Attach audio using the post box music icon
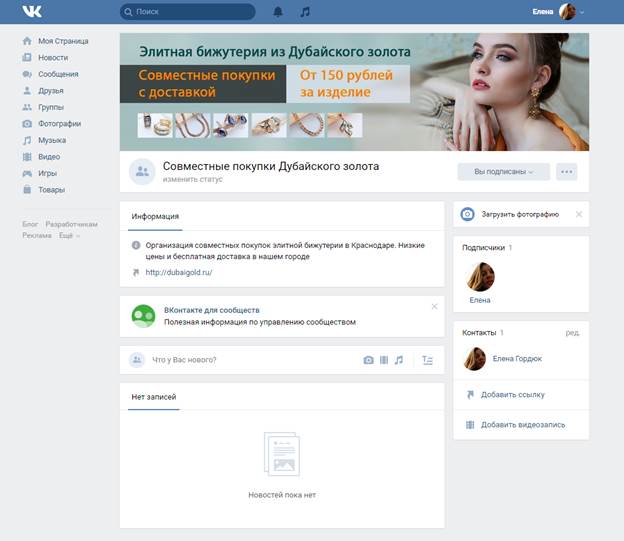 point(398,360)
